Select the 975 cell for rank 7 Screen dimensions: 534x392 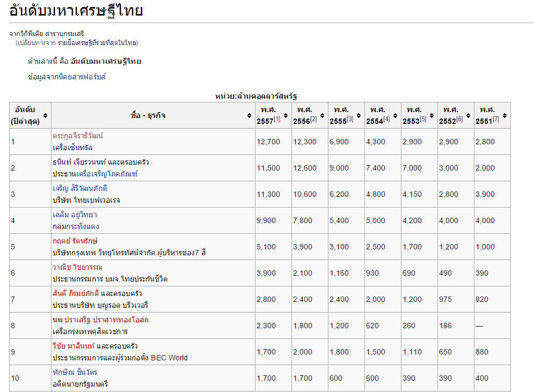coord(456,299)
